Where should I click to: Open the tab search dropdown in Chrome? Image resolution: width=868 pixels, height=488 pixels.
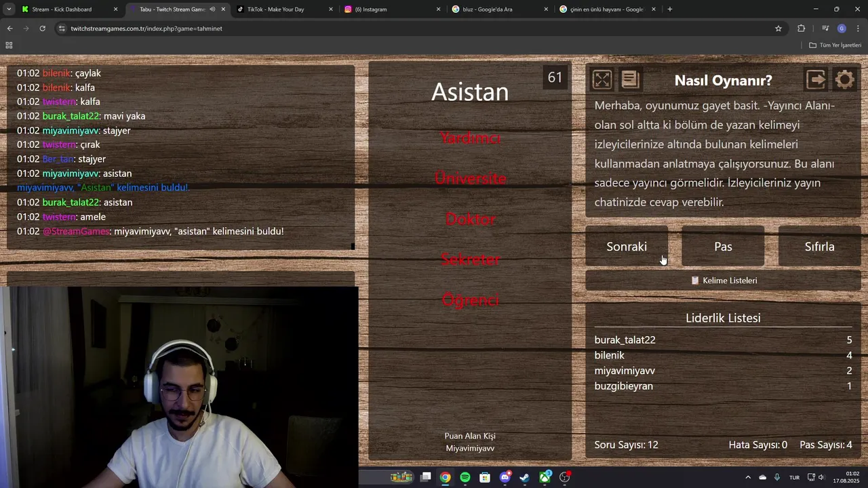[x=9, y=9]
